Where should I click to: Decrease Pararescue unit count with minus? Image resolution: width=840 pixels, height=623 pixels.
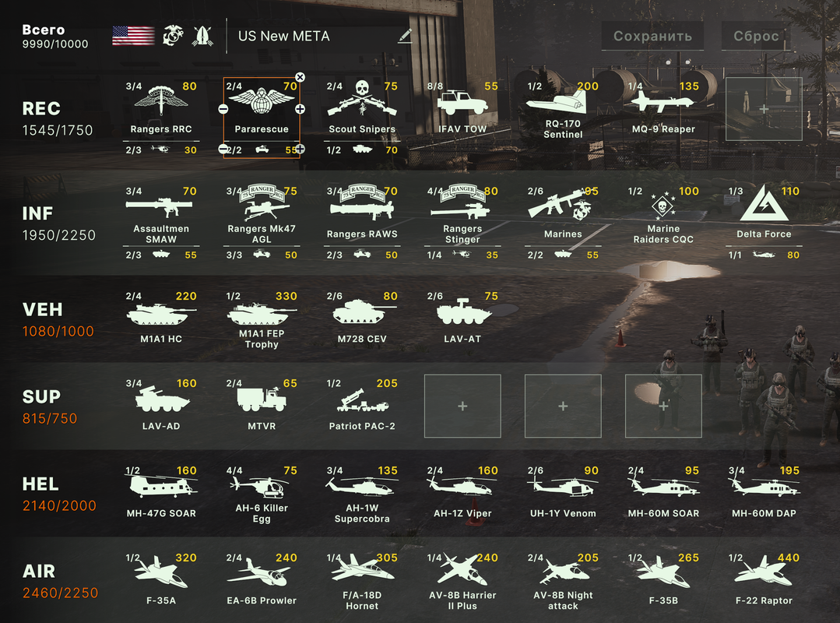[223, 109]
